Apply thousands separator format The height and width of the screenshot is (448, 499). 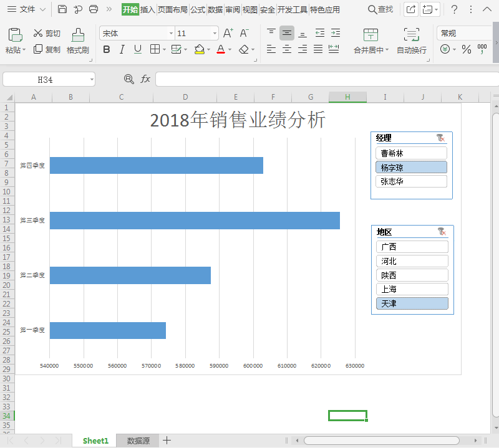pyautogui.click(x=482, y=49)
